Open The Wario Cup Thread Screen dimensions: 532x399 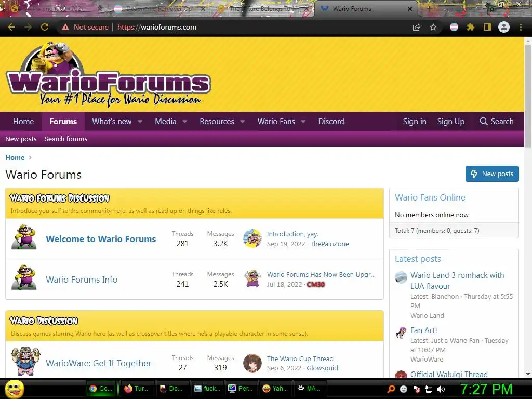[x=300, y=358]
